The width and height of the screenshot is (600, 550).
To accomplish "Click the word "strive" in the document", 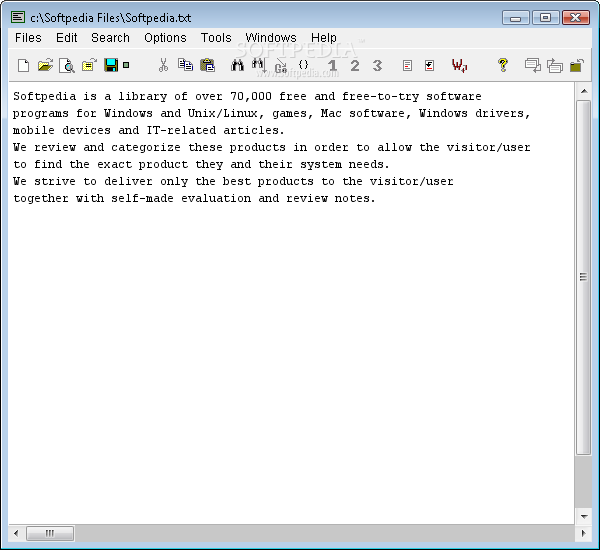I will (x=55, y=181).
